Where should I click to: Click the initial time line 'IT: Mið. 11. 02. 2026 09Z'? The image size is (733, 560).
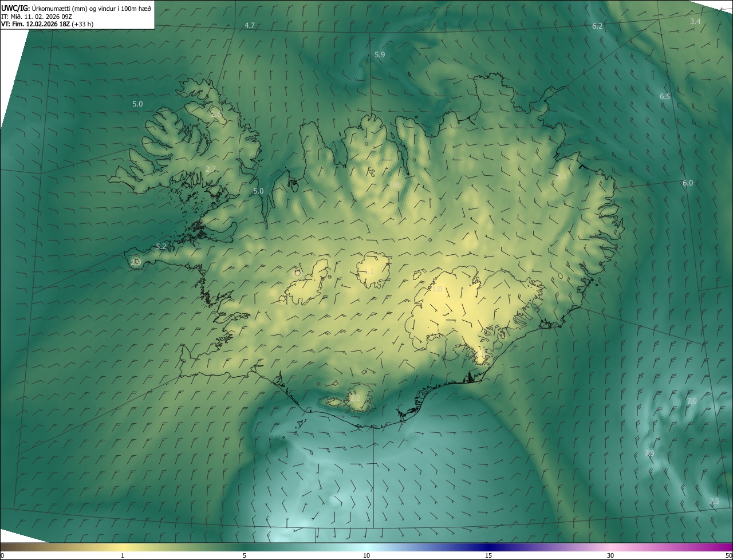tap(36, 17)
